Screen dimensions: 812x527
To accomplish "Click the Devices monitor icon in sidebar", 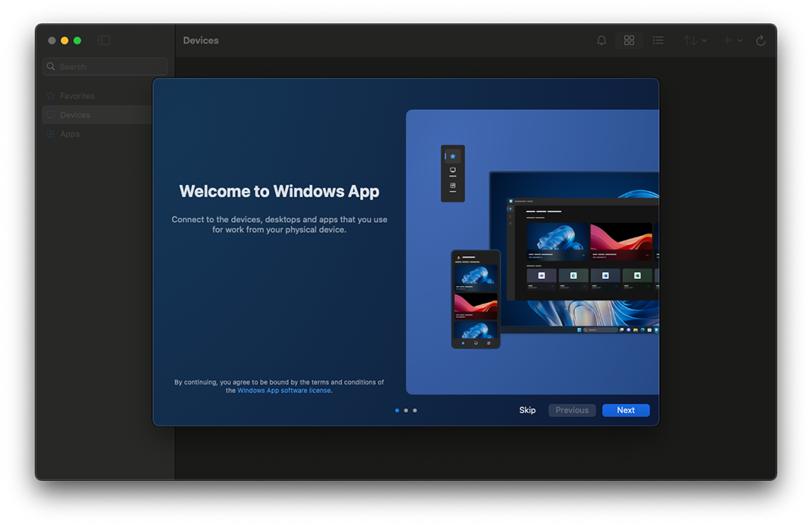I will click(50, 115).
